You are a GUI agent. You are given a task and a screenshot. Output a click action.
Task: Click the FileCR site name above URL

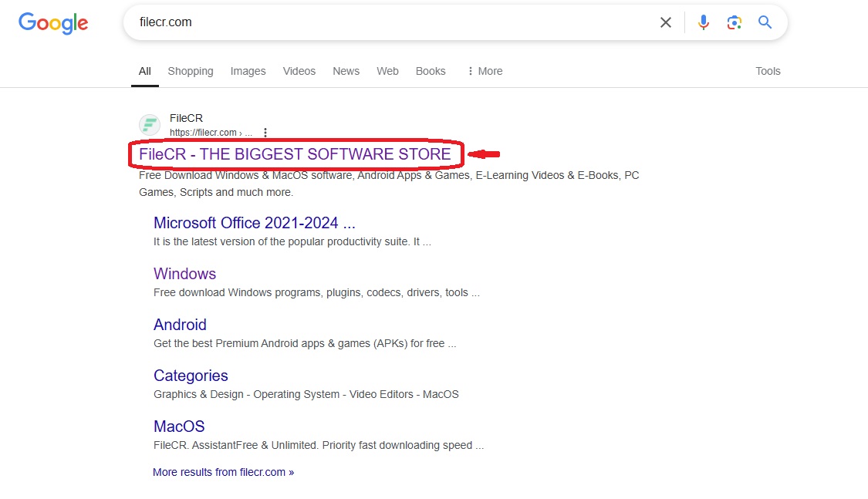coord(186,118)
